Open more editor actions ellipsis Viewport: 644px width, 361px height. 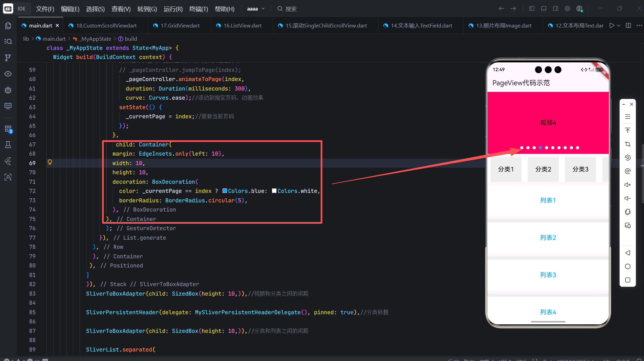coord(639,25)
